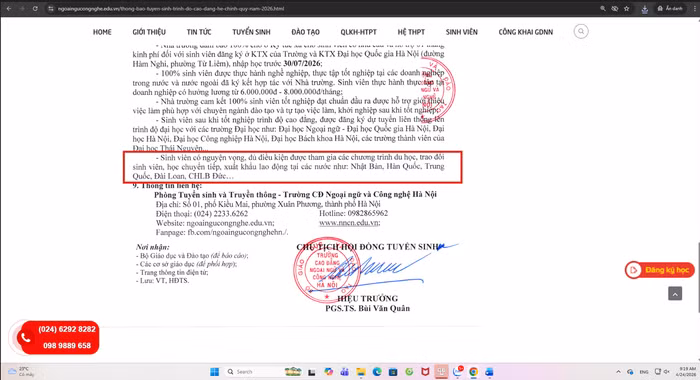Open site information icon beside the URL
This screenshot has height=380, width=700.
(50, 8)
